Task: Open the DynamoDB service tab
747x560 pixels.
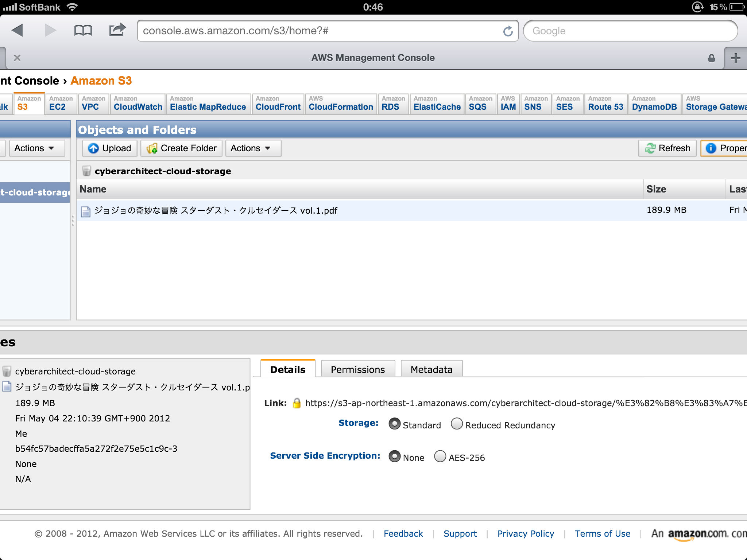Action: pos(654,104)
